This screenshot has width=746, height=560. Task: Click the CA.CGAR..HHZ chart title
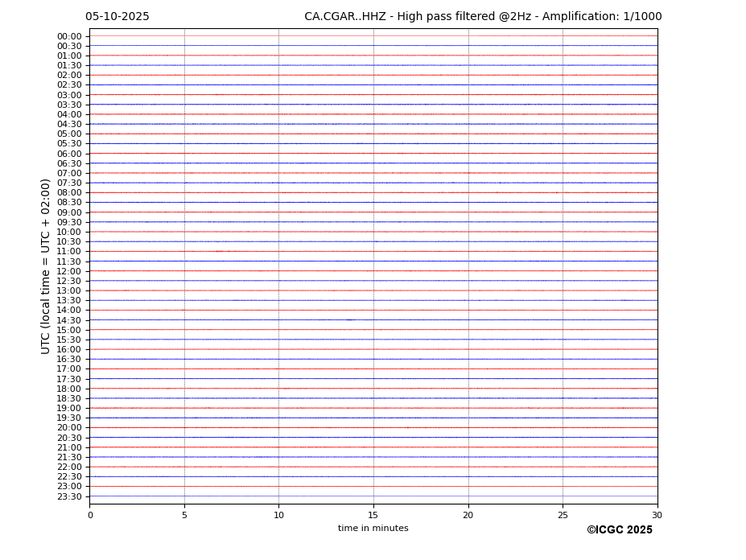click(x=483, y=17)
